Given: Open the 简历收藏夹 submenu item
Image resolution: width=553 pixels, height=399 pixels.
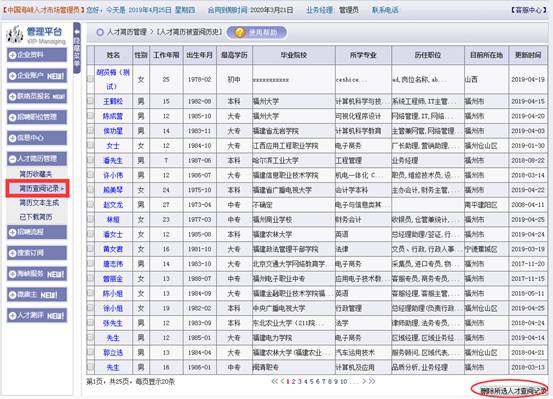Looking at the screenshot, I should coord(36,174).
